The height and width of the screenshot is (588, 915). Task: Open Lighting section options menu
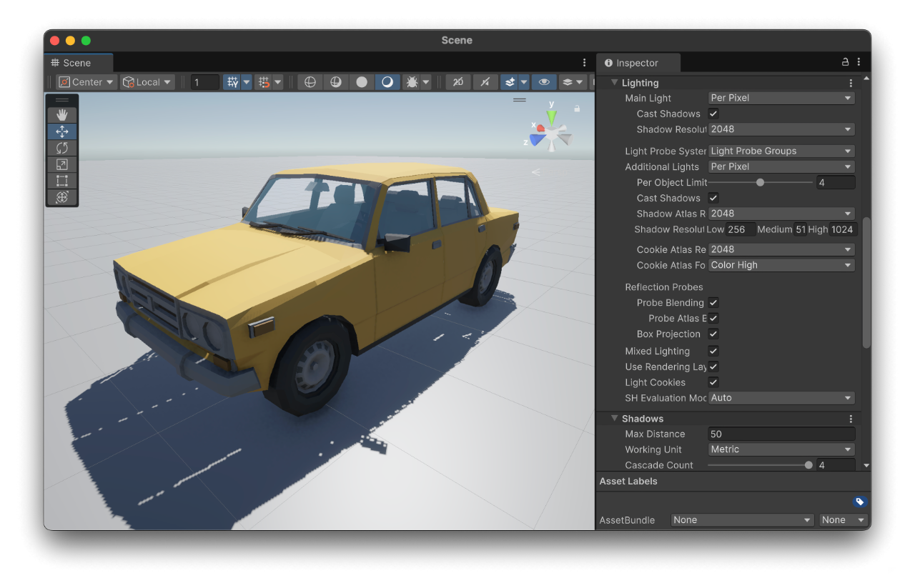tap(851, 83)
